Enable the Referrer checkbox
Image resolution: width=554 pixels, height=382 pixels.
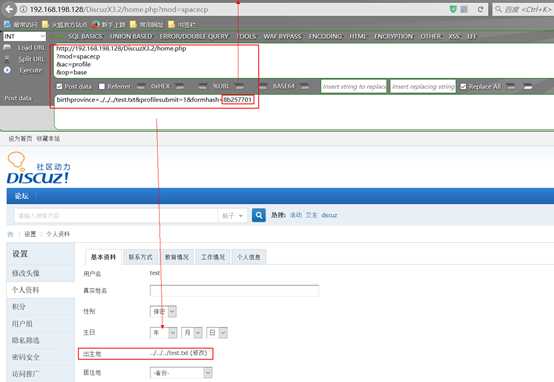(x=102, y=86)
